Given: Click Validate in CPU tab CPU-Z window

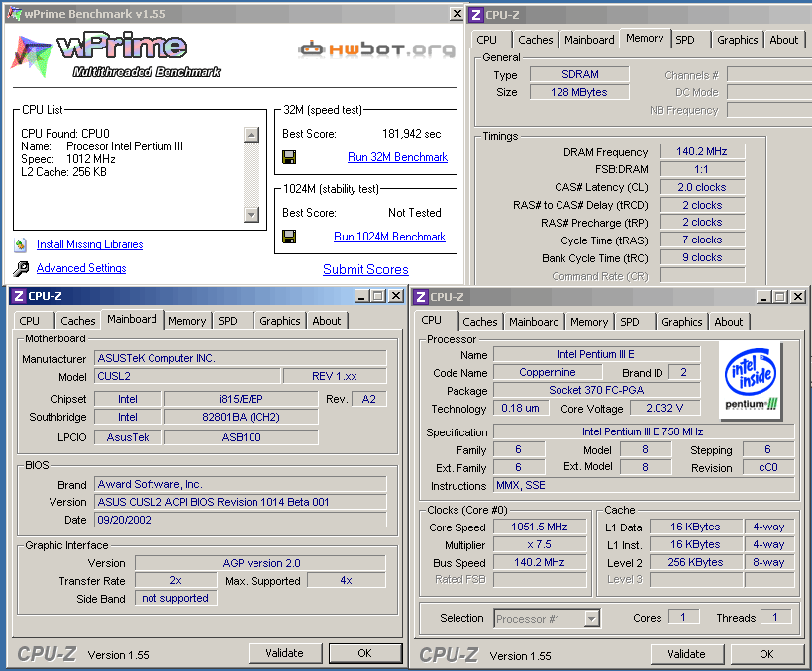Looking at the screenshot, I should click(686, 654).
